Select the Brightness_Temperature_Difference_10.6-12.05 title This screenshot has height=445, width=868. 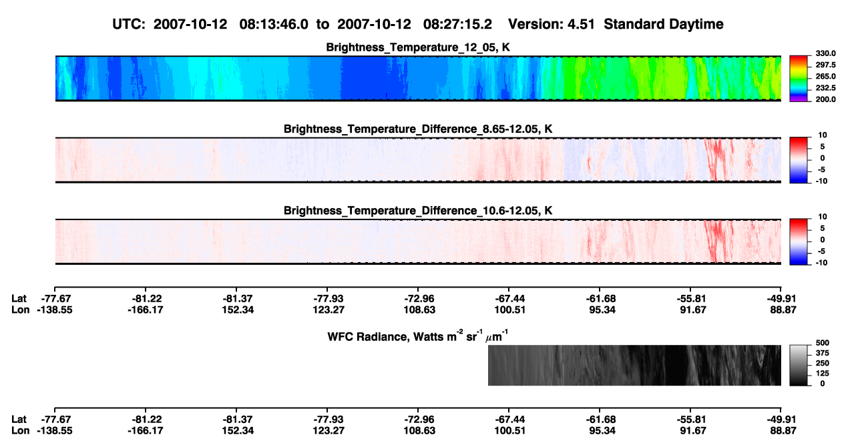click(x=418, y=211)
